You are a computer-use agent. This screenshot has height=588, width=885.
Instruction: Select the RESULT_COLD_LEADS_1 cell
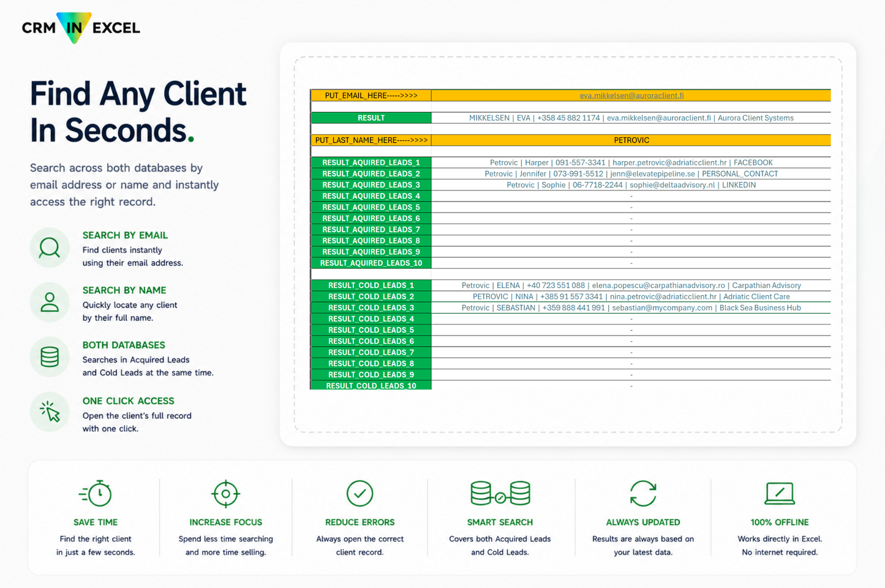click(x=371, y=285)
